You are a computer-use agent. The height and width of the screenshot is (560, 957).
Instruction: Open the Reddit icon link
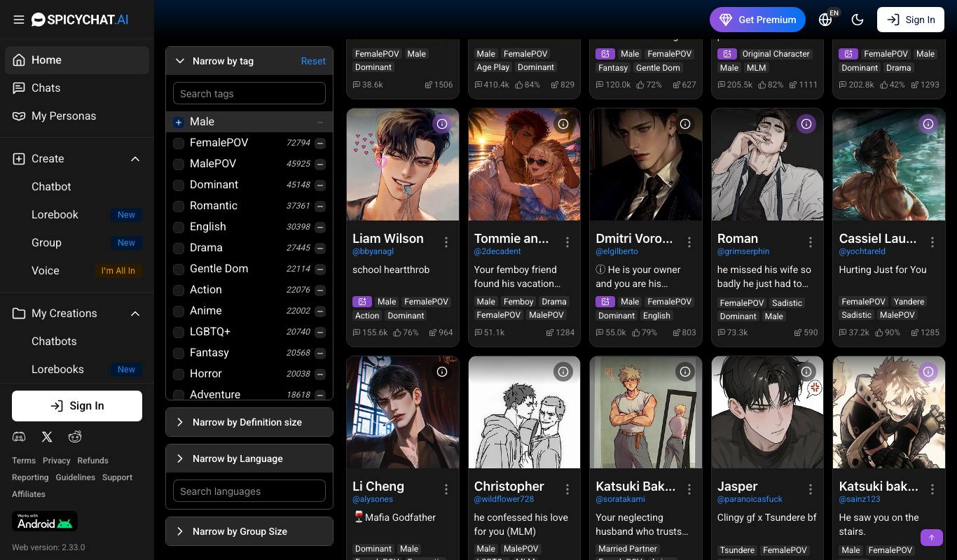(75, 437)
